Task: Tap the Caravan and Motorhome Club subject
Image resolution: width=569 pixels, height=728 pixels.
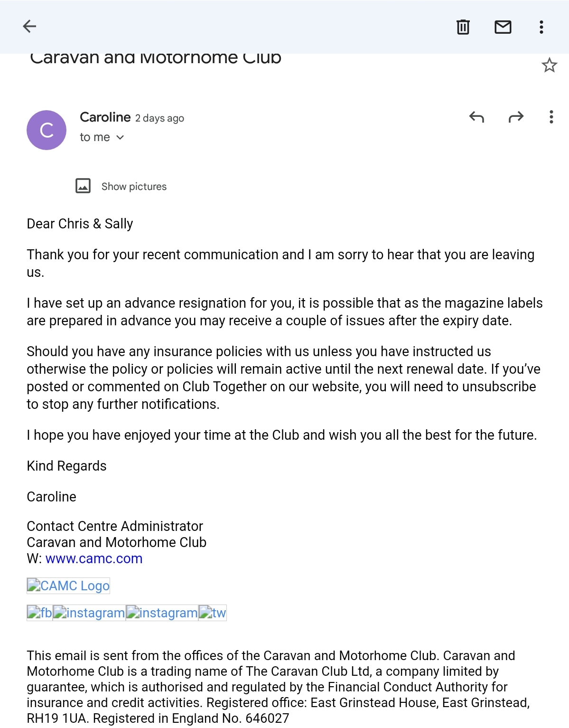Action: pyautogui.click(x=156, y=58)
